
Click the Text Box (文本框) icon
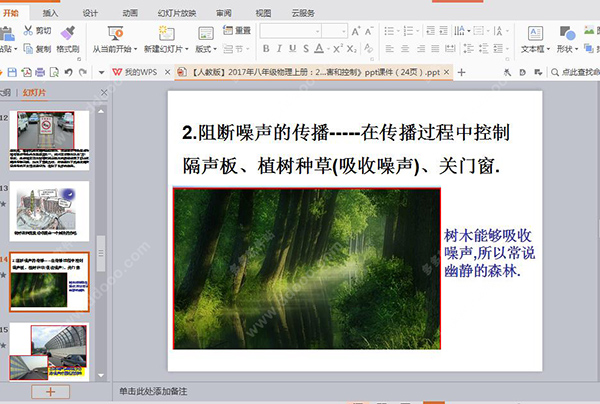coord(535,33)
